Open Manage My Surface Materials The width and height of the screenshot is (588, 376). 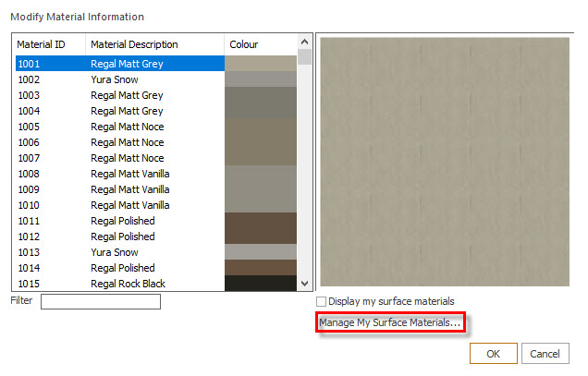click(390, 322)
